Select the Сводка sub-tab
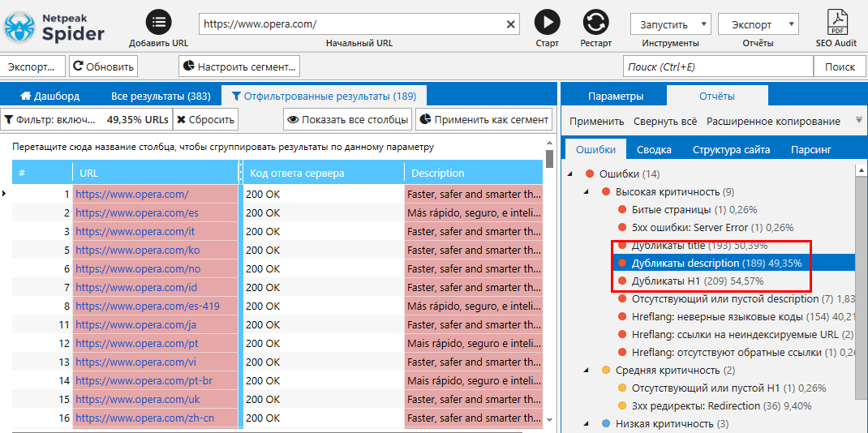This screenshot has height=433, width=868. pos(654,149)
